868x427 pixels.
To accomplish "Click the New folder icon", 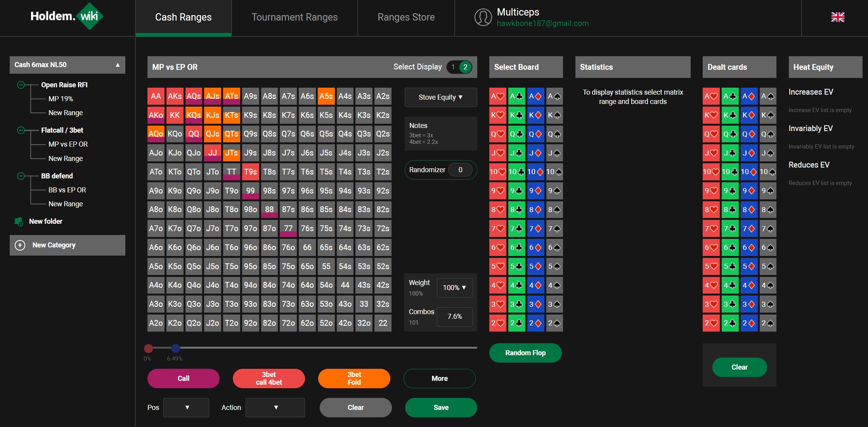I will click(x=19, y=221).
